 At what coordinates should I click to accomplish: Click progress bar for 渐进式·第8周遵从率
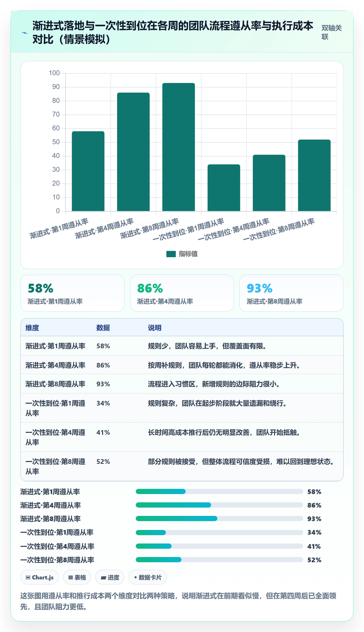[219, 519]
